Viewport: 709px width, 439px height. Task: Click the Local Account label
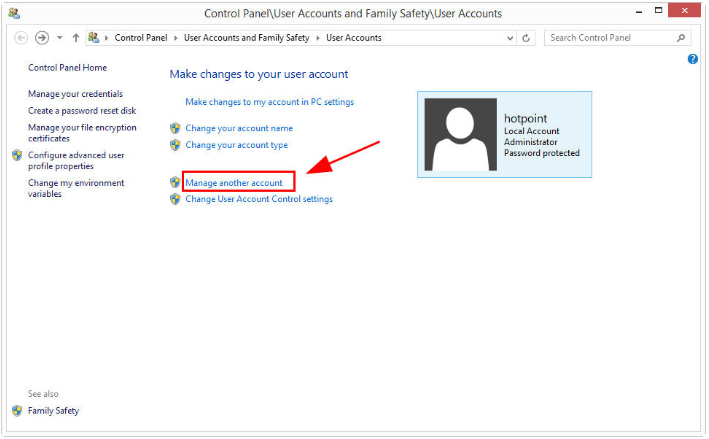coord(532,131)
